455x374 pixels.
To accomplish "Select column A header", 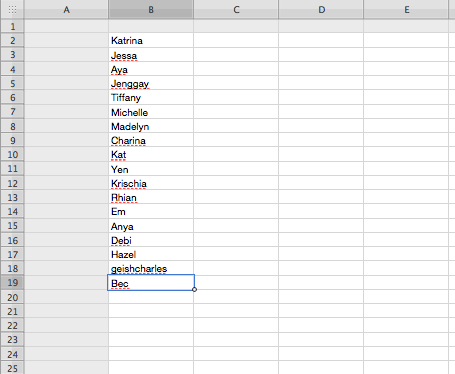I will [x=66, y=10].
